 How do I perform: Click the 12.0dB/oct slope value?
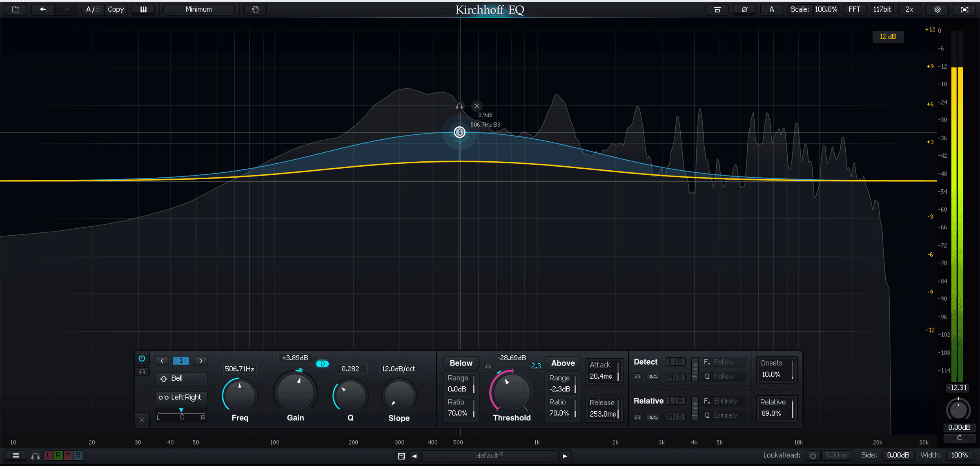(x=399, y=369)
